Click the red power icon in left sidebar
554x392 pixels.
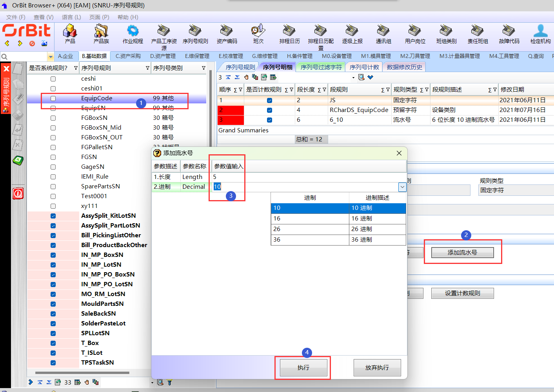[18, 193]
